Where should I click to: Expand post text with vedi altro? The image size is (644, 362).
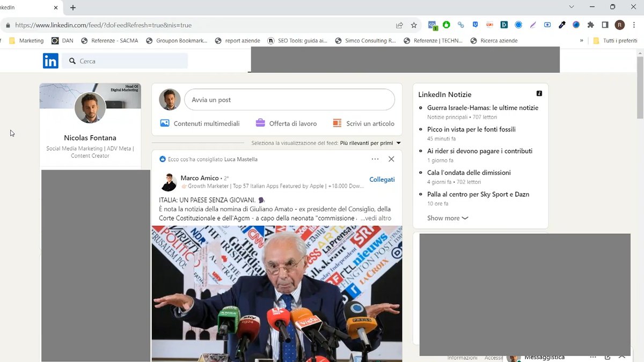pos(376,218)
